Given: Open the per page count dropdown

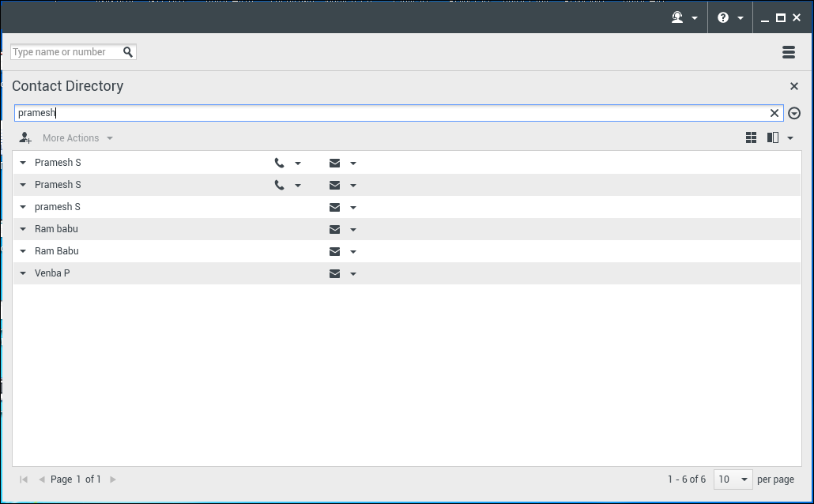Looking at the screenshot, I should pyautogui.click(x=733, y=479).
